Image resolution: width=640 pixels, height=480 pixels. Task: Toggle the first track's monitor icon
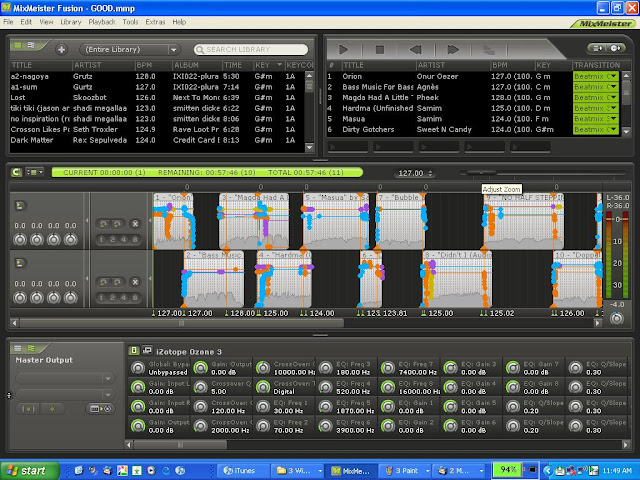20,205
